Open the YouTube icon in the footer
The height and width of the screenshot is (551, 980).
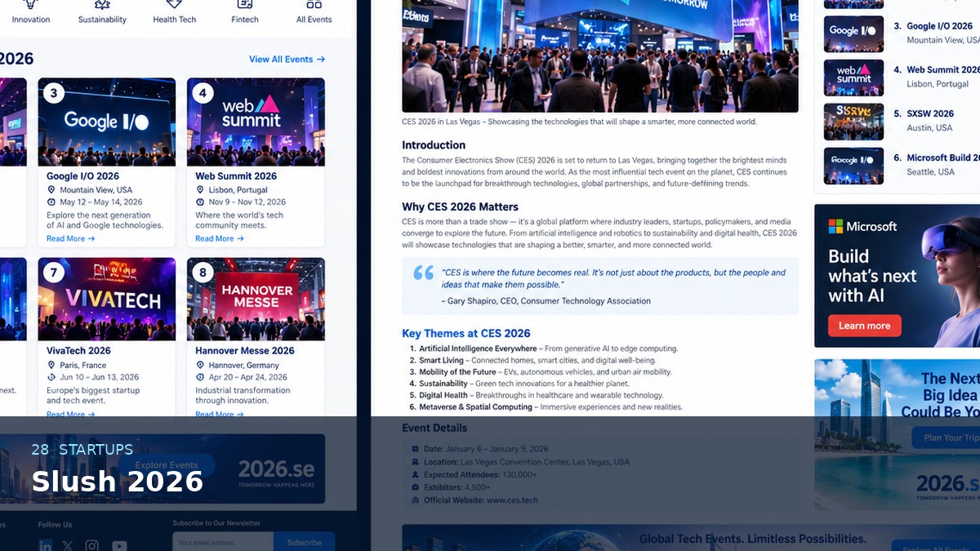click(119, 545)
